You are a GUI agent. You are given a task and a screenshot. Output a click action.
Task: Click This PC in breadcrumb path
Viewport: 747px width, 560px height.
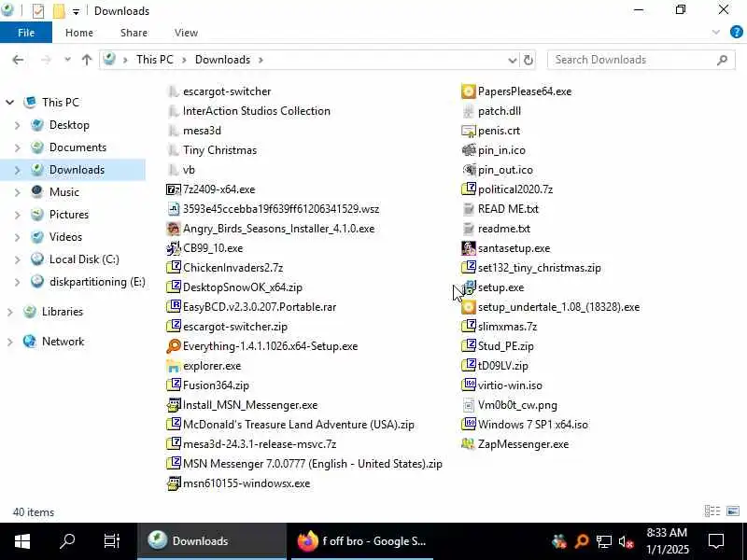154,60
